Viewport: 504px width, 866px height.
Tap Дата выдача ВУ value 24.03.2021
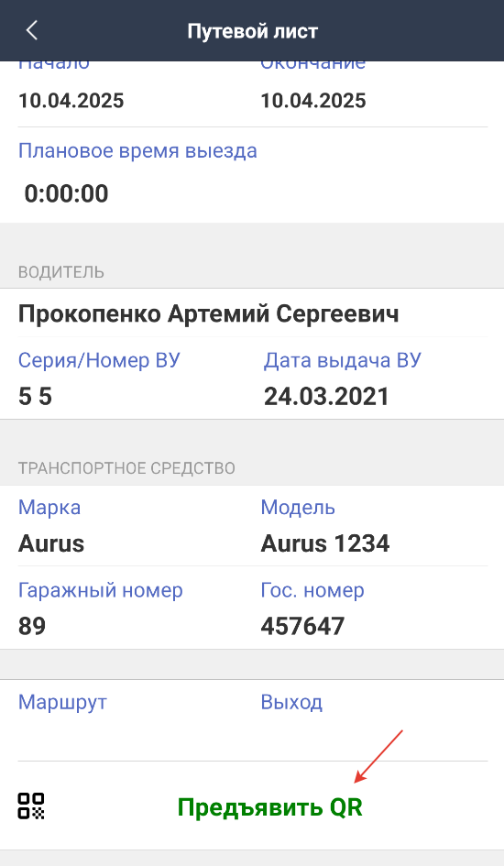pyautogui.click(x=326, y=397)
